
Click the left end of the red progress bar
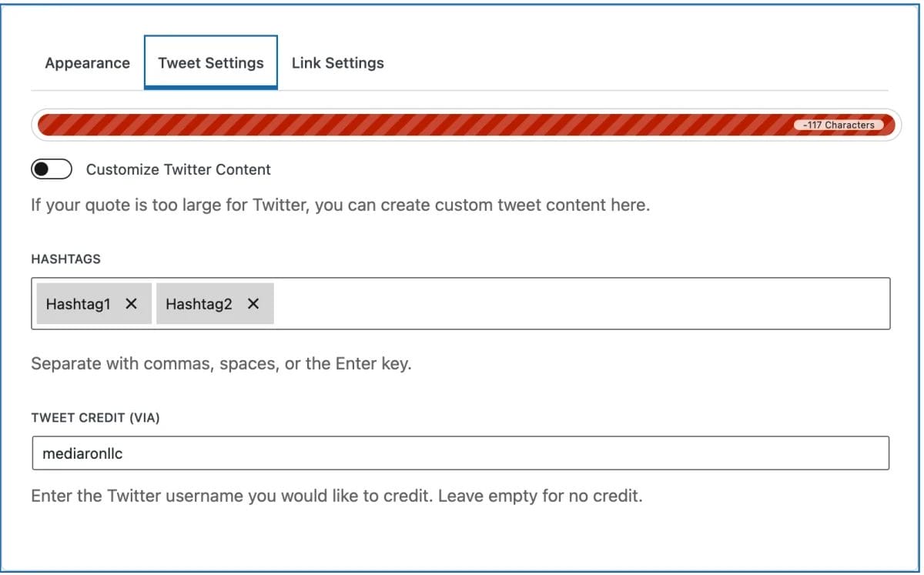[x=46, y=125]
